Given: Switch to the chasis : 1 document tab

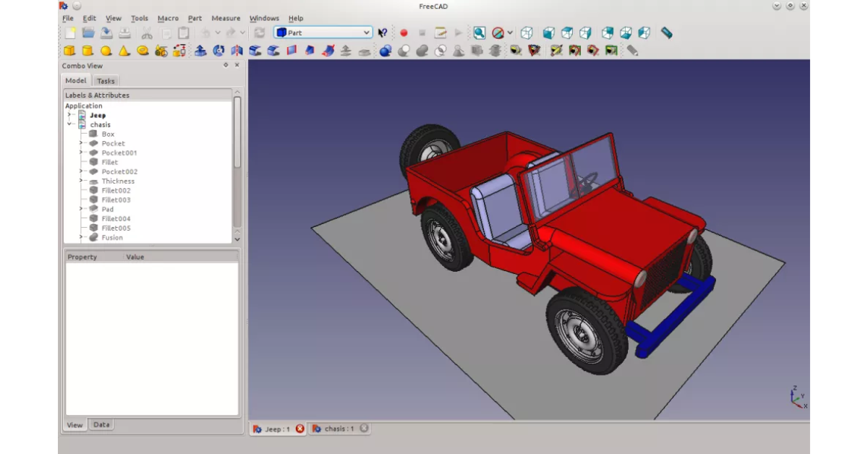Looking at the screenshot, I should 339,429.
